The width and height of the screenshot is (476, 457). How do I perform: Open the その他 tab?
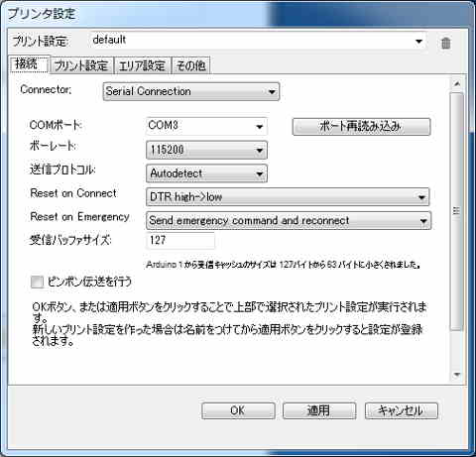pos(191,65)
